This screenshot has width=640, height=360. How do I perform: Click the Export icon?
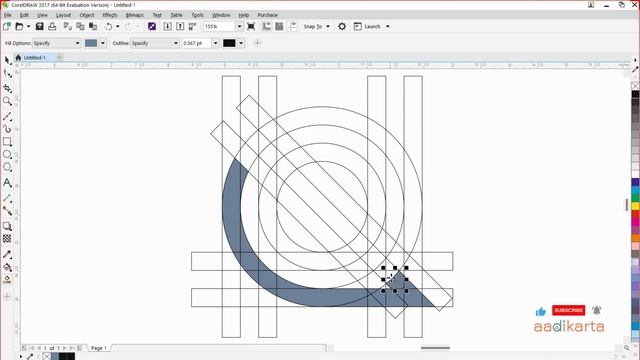[180, 27]
